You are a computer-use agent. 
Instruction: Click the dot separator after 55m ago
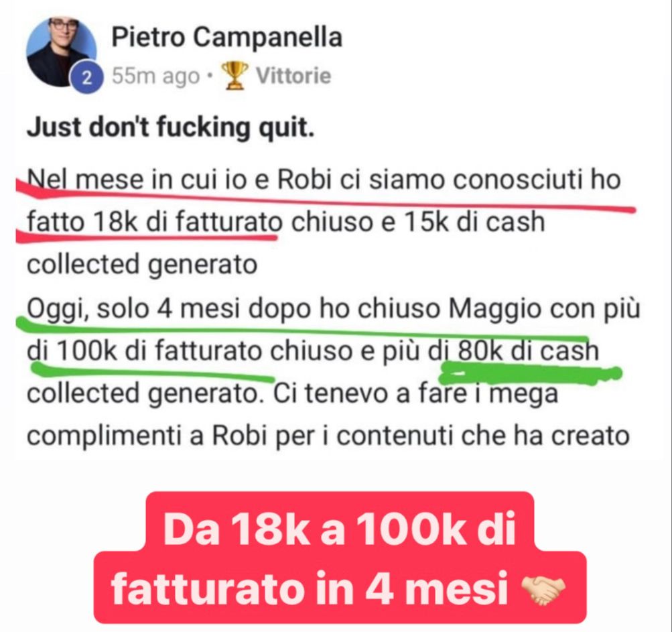coord(210,77)
